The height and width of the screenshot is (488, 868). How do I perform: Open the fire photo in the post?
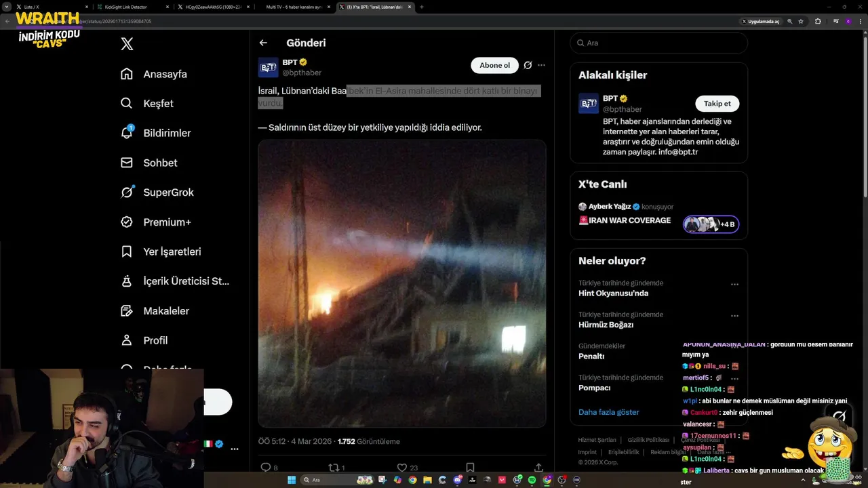402,283
